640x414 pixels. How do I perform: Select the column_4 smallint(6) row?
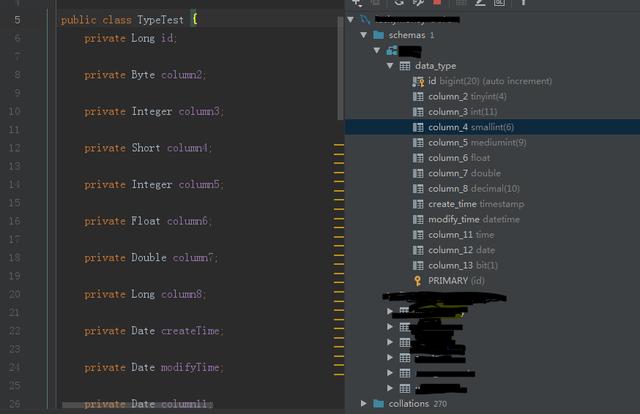pos(492,127)
